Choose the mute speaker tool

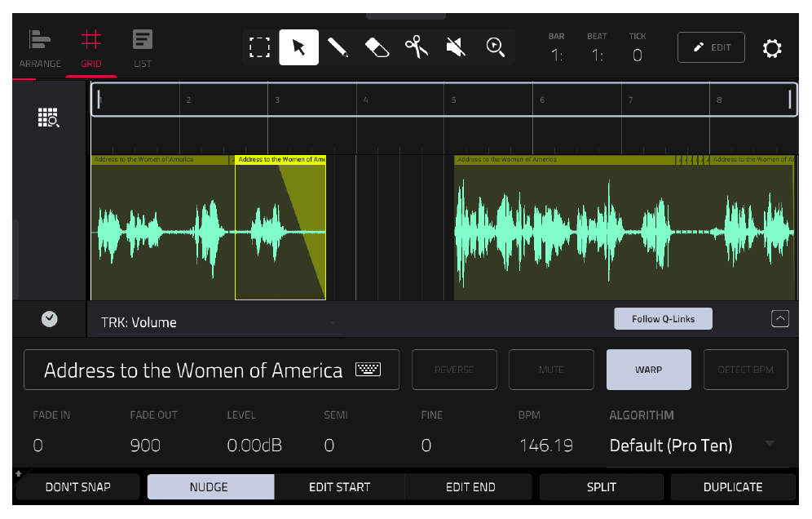click(x=456, y=47)
